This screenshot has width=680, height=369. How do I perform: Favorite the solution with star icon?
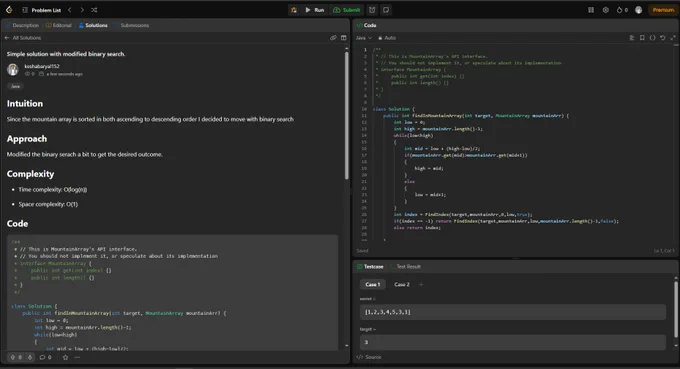65,357
